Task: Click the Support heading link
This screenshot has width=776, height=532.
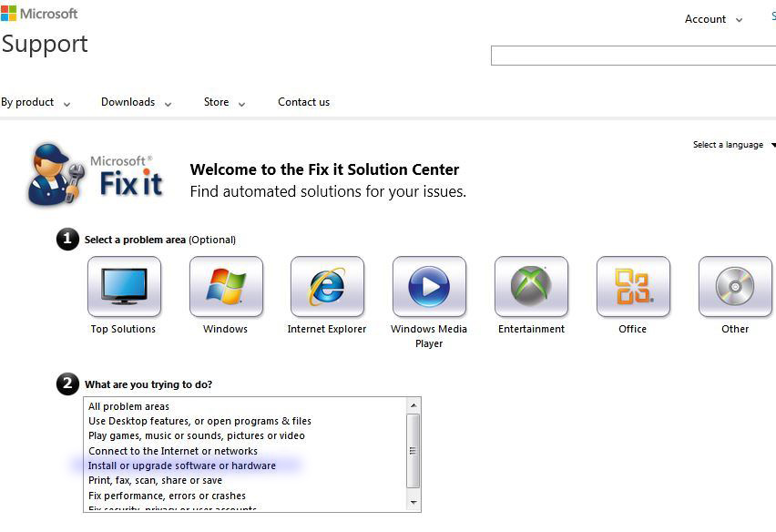Action: [45, 44]
